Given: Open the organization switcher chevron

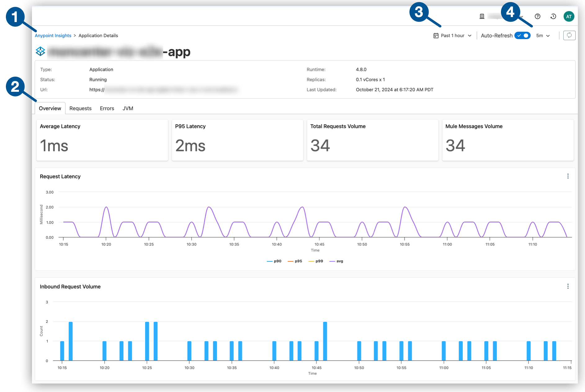Looking at the screenshot, I should click(522, 16).
